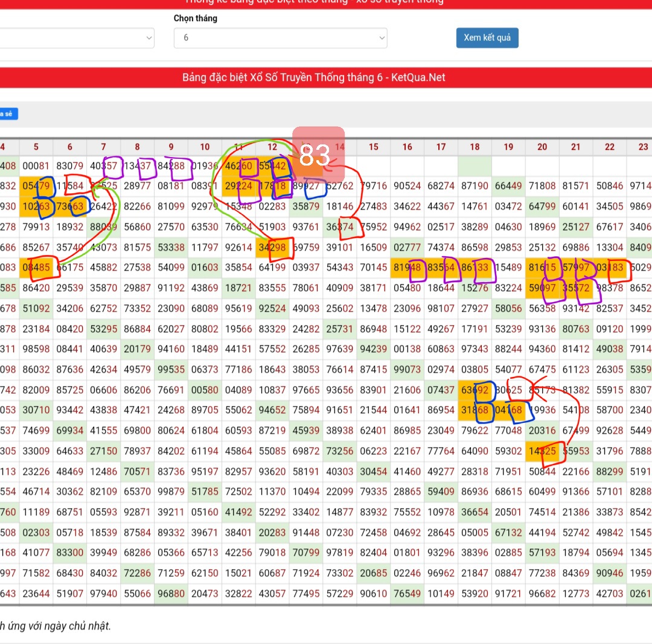
Task: Select the green cell with number 18721
Action: coord(238,288)
